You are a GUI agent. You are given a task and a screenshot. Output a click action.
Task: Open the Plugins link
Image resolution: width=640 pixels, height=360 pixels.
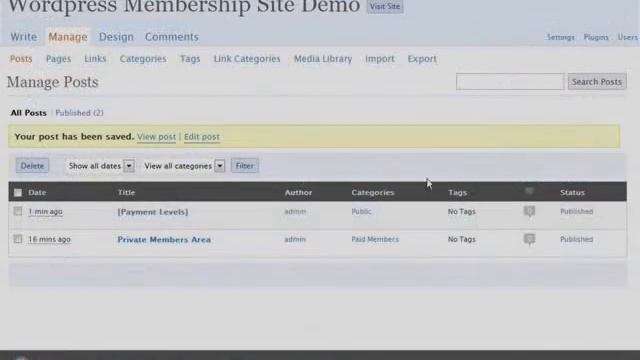(596, 37)
